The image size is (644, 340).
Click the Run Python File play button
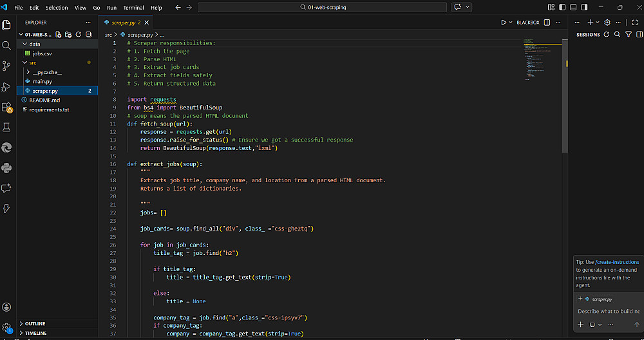pos(504,23)
